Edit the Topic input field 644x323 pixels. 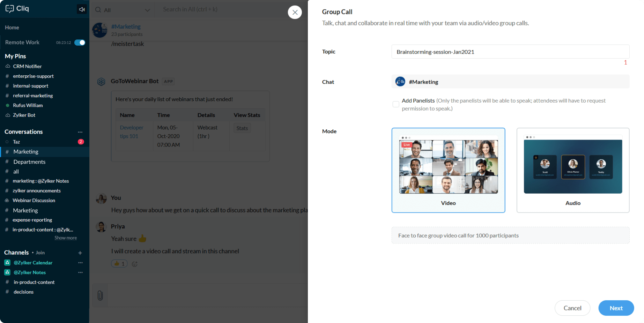[x=510, y=52]
